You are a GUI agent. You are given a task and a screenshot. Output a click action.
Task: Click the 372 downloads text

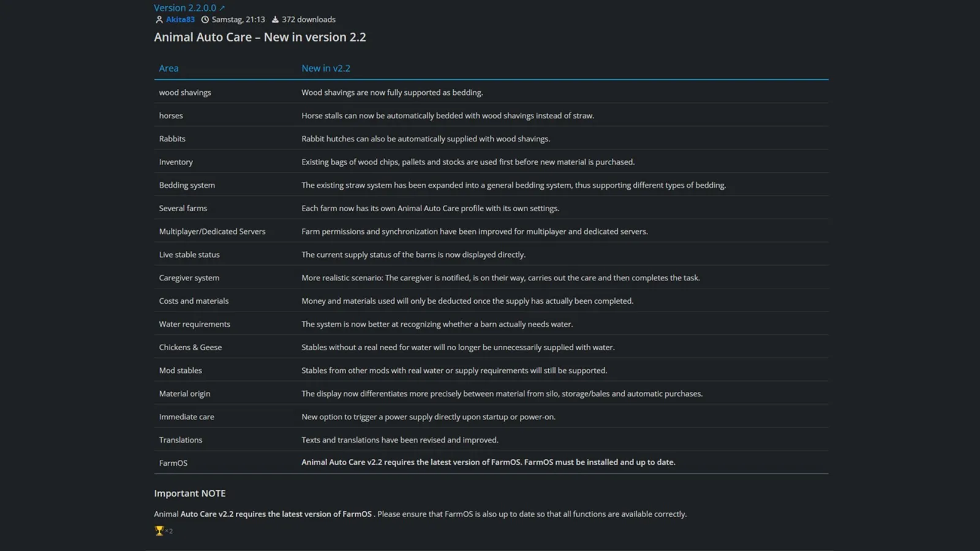(309, 20)
